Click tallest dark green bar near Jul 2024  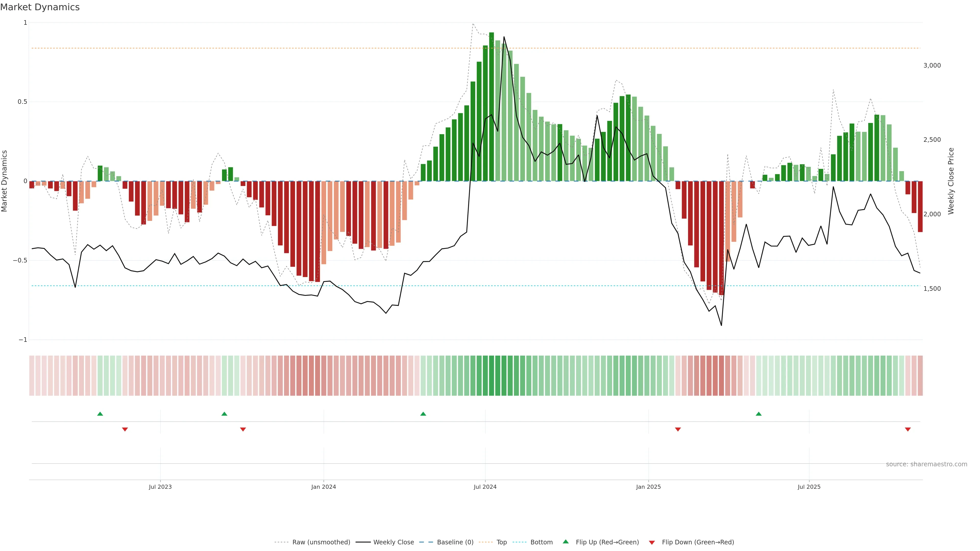click(x=492, y=106)
